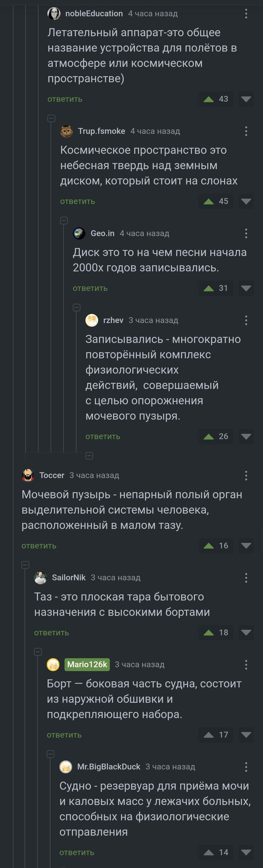Collapse the Mr.BigBlackDuck reply branch
Screen dimensions: 263x868
(x=51, y=754)
